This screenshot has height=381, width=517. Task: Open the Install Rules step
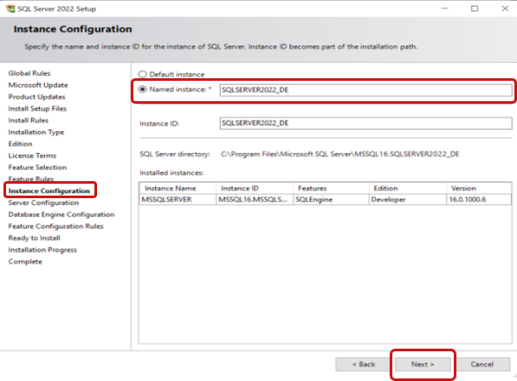(28, 120)
